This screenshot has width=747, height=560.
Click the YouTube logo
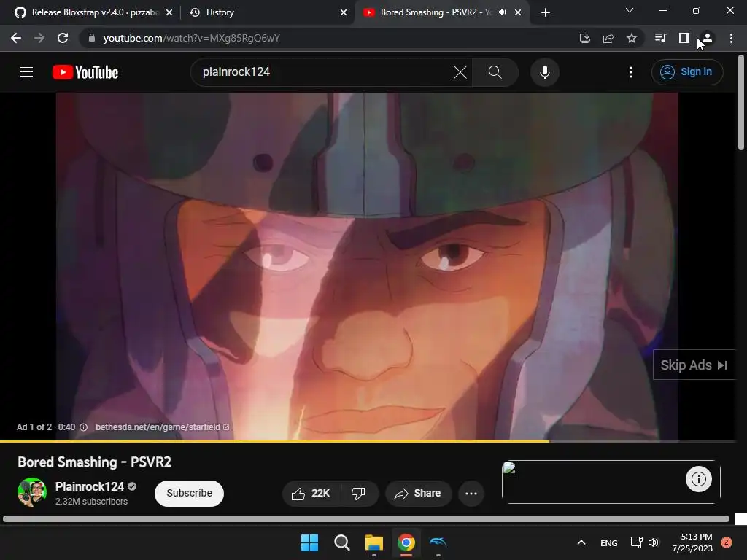click(85, 72)
